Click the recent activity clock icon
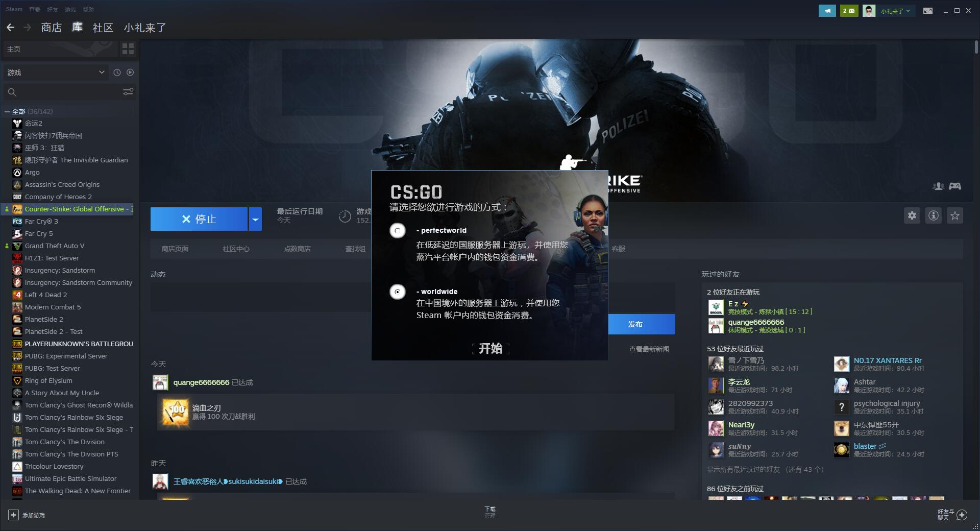The width and height of the screenshot is (980, 531). click(117, 73)
